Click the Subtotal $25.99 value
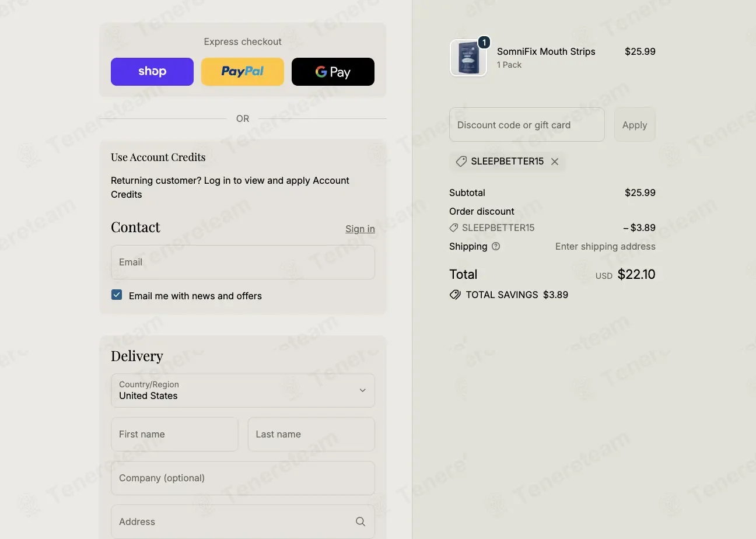 (x=640, y=192)
